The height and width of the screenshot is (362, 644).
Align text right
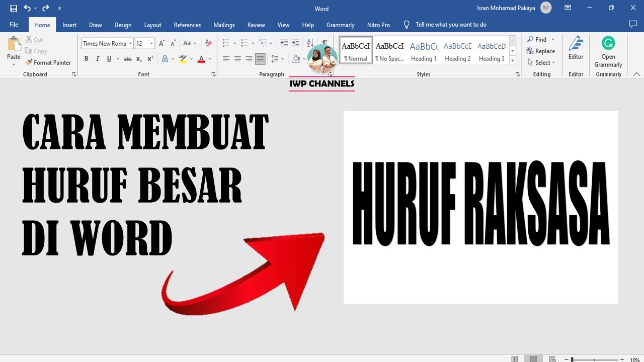point(249,59)
